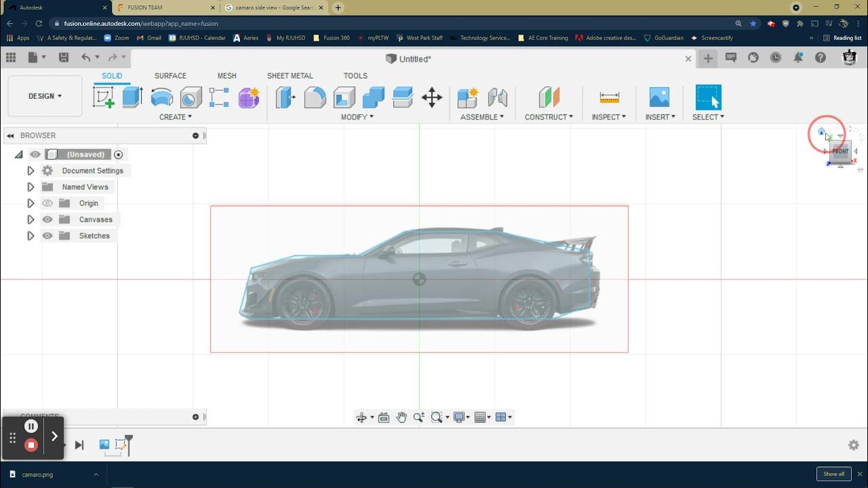Open Notifications bell icon
This screenshot has width=868, height=488.
(x=798, y=58)
